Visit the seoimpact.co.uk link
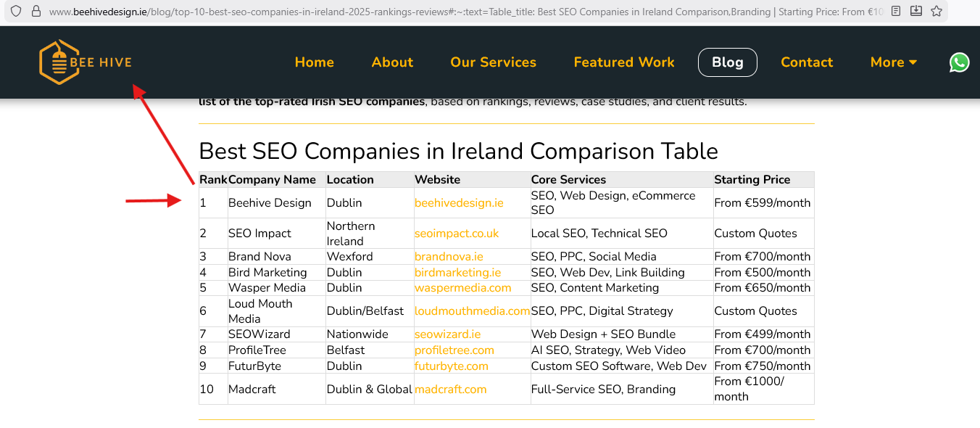Screen dimensions: 980x428 tap(457, 234)
